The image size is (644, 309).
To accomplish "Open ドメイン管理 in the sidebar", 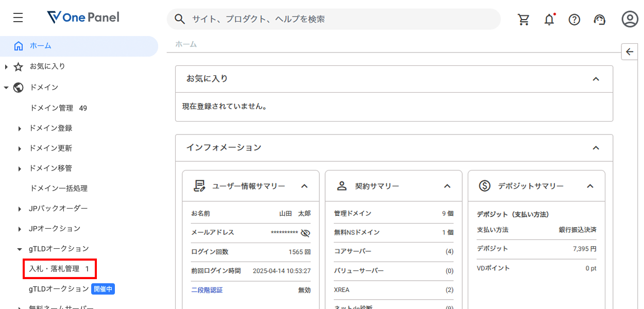I will click(x=52, y=108).
